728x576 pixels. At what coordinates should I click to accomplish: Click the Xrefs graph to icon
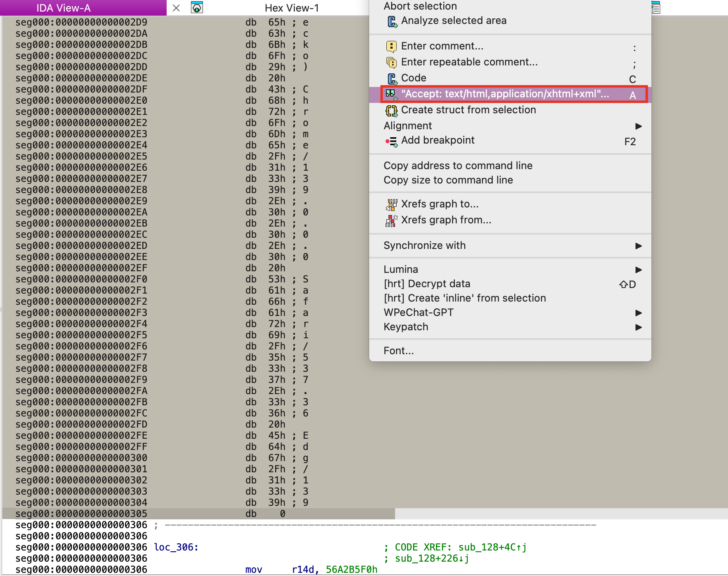point(391,205)
